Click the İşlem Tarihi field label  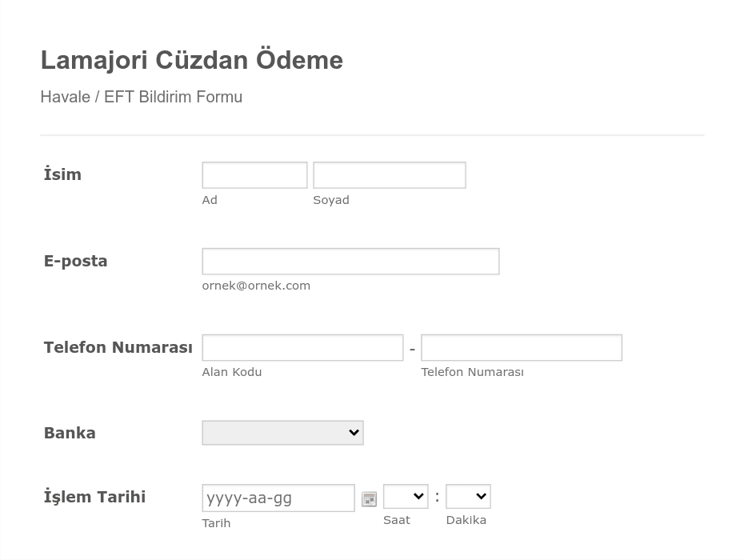(94, 497)
